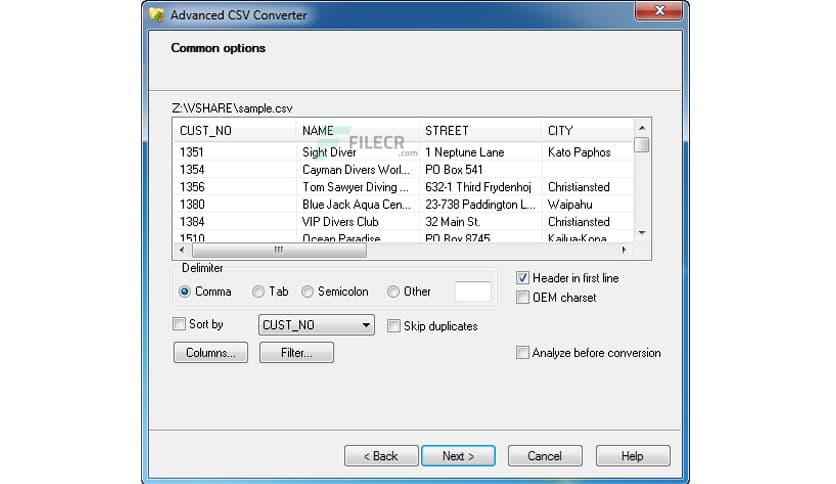Click the vertical scrollbar thumb
This screenshot has width=836, height=484.
point(642,144)
